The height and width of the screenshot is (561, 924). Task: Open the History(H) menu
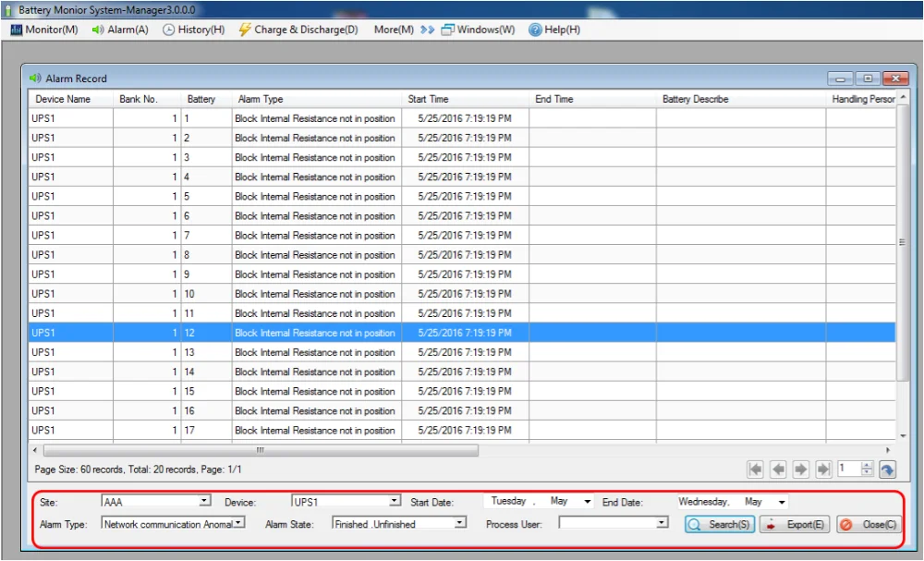(x=194, y=30)
